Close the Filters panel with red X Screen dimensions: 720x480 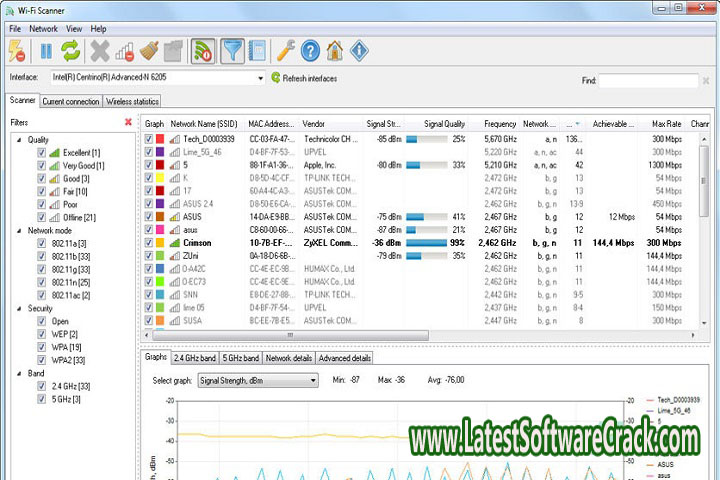pyautogui.click(x=128, y=122)
